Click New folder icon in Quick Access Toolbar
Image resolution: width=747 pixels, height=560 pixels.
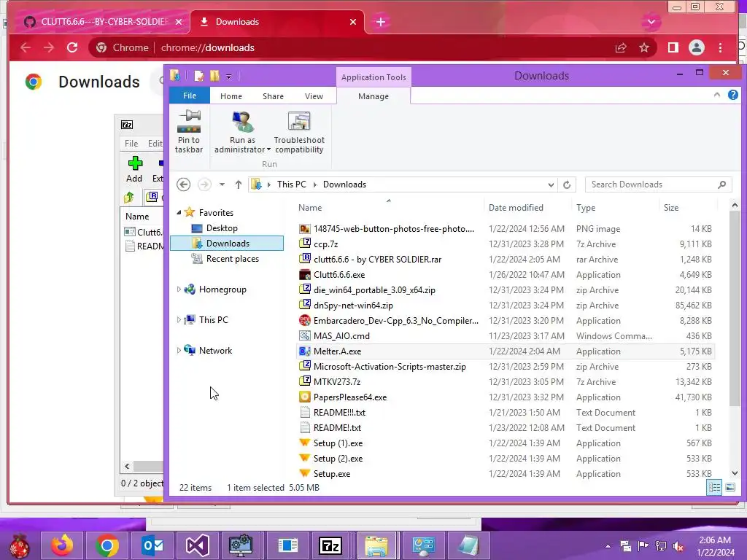point(215,76)
